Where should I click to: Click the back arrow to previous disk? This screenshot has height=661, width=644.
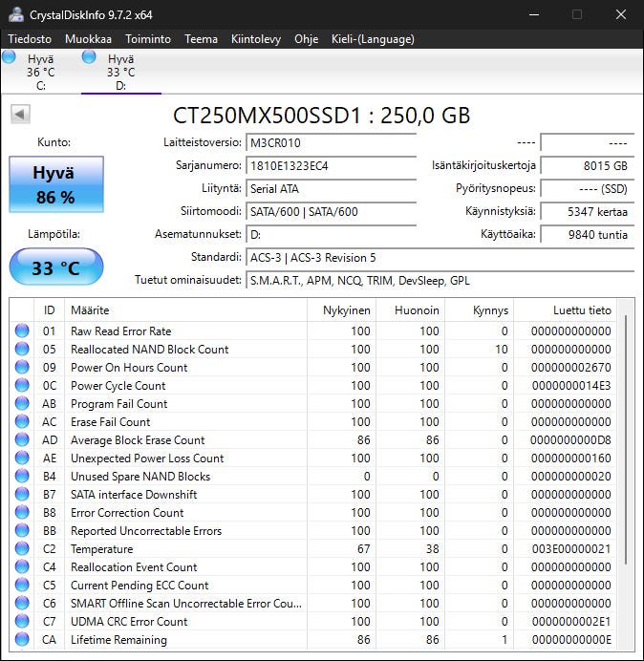(19, 115)
